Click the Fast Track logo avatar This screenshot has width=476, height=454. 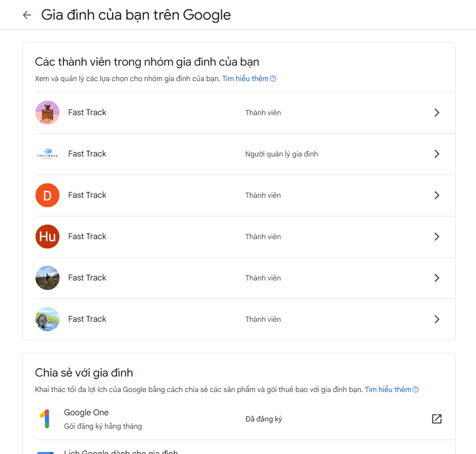point(47,153)
